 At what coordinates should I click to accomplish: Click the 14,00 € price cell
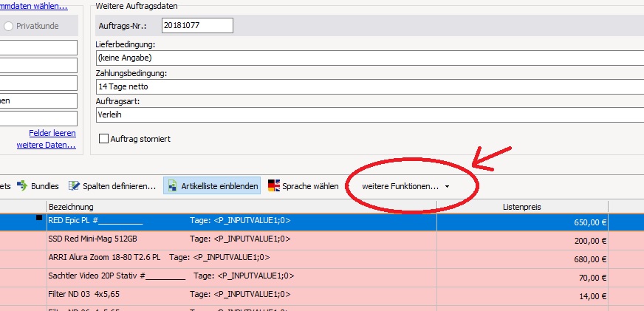click(522, 296)
